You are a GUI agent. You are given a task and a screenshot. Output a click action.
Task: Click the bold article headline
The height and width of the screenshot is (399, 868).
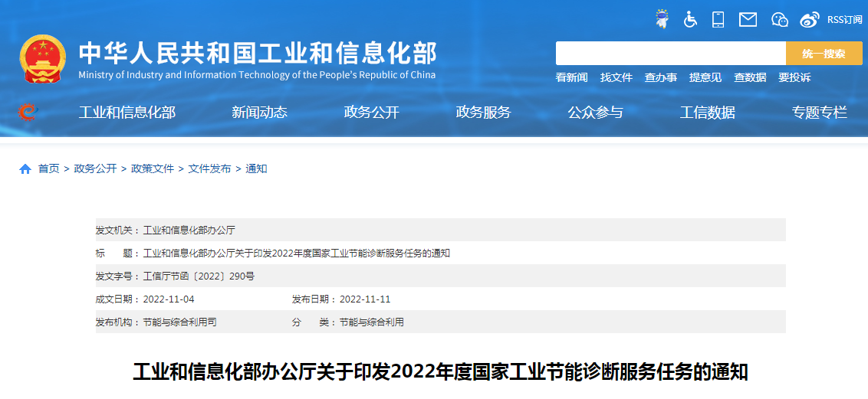coord(441,372)
